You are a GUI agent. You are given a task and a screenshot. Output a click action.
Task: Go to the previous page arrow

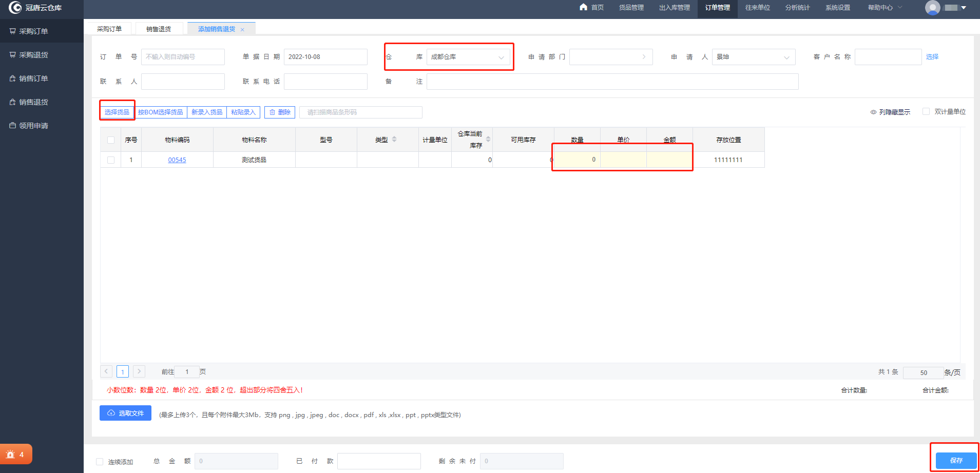tap(106, 371)
